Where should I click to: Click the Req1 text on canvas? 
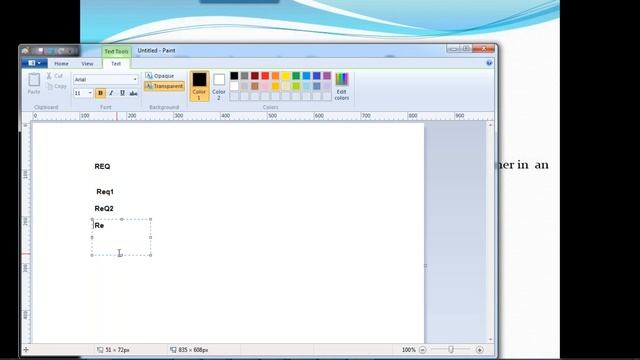105,192
